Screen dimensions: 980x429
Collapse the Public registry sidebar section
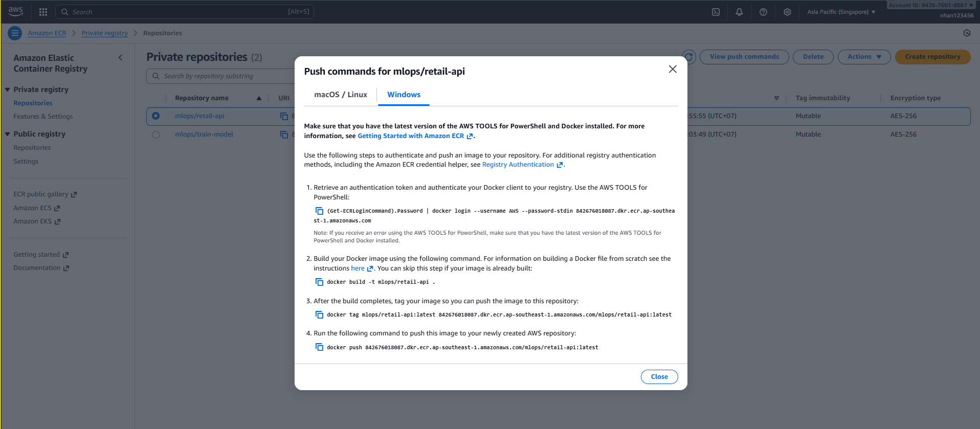(8, 134)
